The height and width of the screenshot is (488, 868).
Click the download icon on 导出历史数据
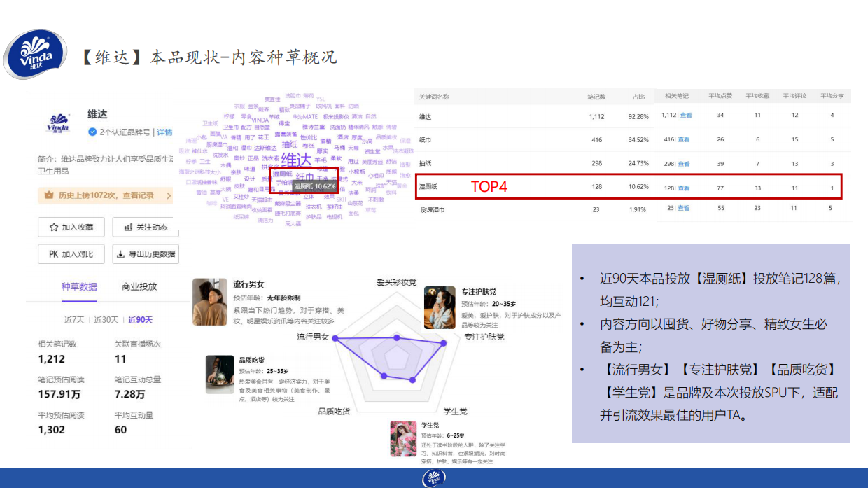point(120,254)
